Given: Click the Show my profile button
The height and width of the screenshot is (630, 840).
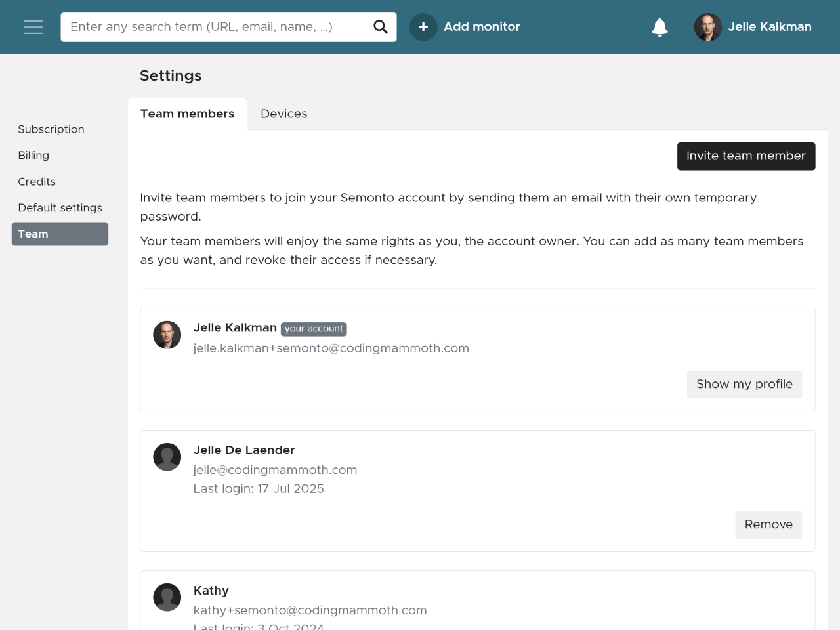Looking at the screenshot, I should click(744, 385).
